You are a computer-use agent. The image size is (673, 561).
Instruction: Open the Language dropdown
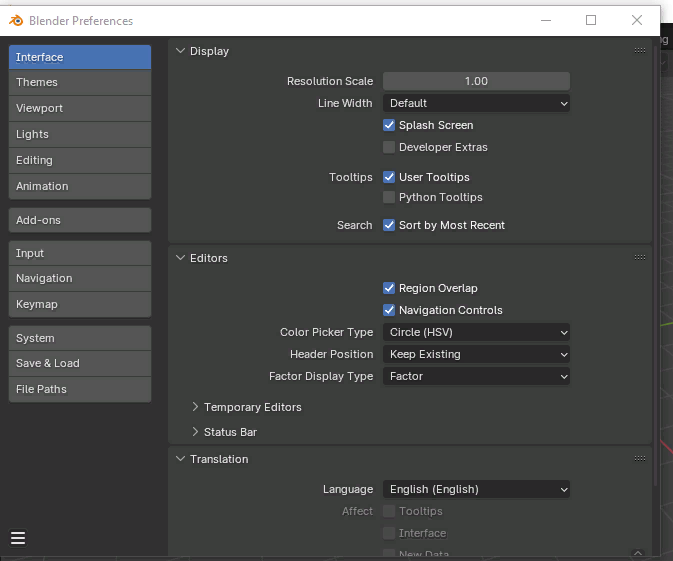point(476,489)
